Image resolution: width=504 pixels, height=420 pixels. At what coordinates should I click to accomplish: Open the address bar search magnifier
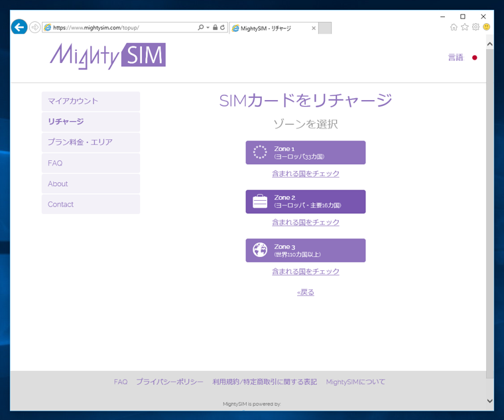(x=201, y=27)
